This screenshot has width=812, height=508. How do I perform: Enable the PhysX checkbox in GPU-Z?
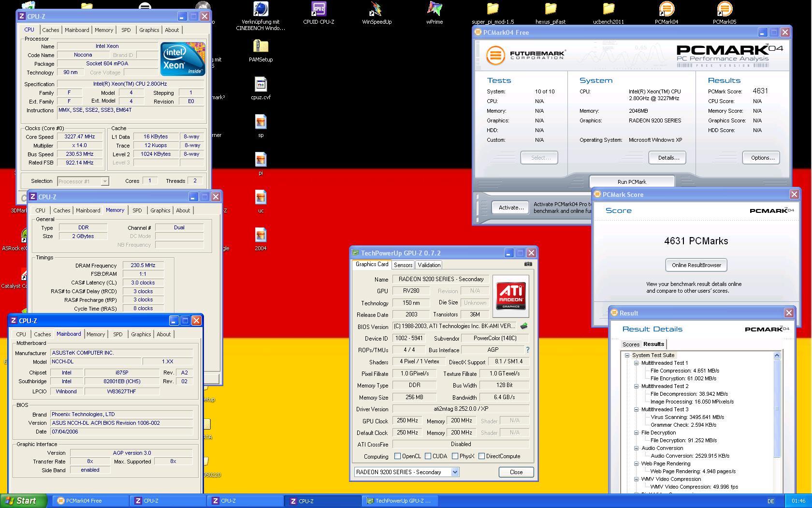coord(455,456)
